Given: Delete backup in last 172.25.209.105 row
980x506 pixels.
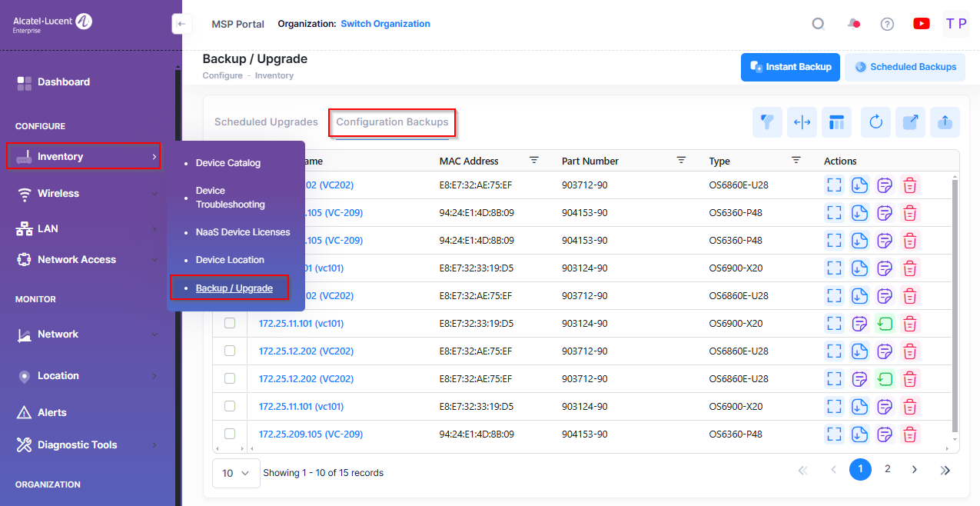Looking at the screenshot, I should (x=910, y=434).
